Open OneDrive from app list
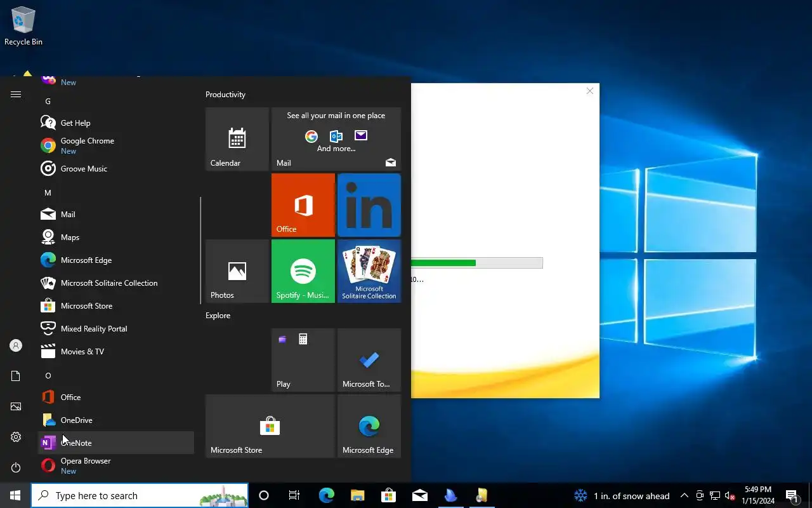 point(116,420)
